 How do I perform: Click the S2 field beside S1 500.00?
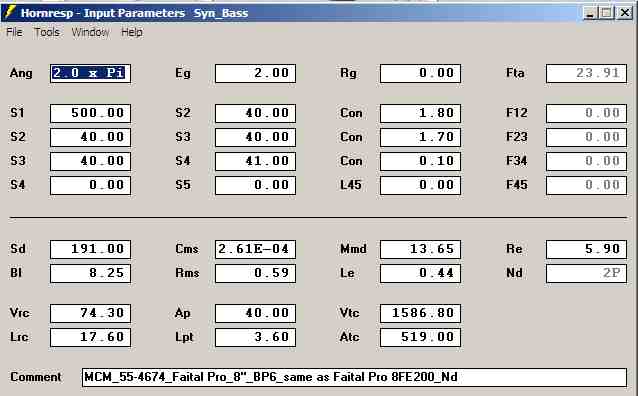[x=256, y=113]
